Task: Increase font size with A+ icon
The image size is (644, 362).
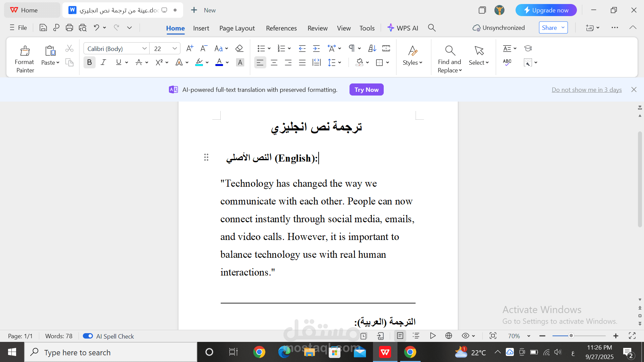Action: [190, 49]
